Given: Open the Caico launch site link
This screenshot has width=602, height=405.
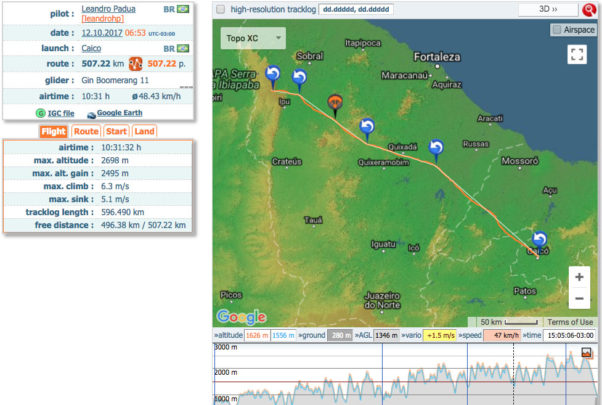Looking at the screenshot, I should coord(91,48).
